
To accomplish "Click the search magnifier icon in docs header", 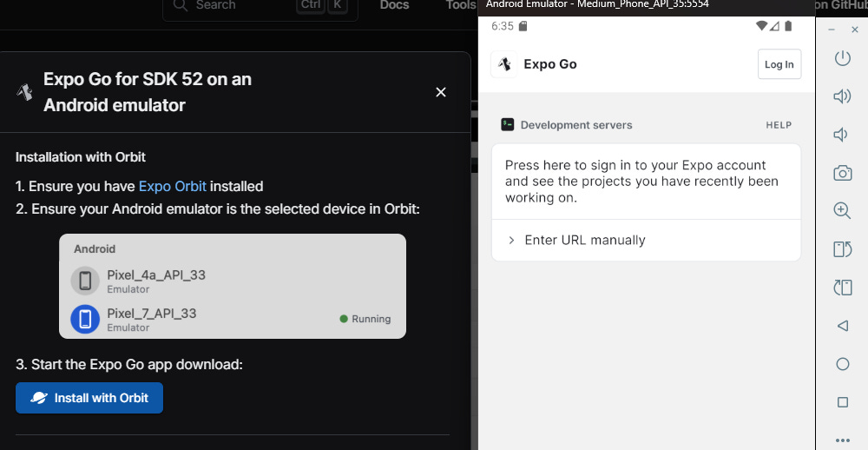I will (181, 5).
